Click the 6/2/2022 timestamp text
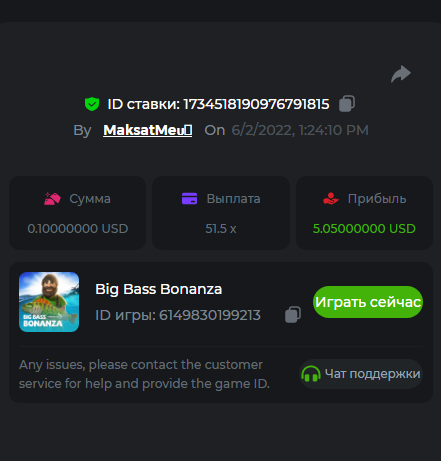This screenshot has width=441, height=461. (x=300, y=130)
